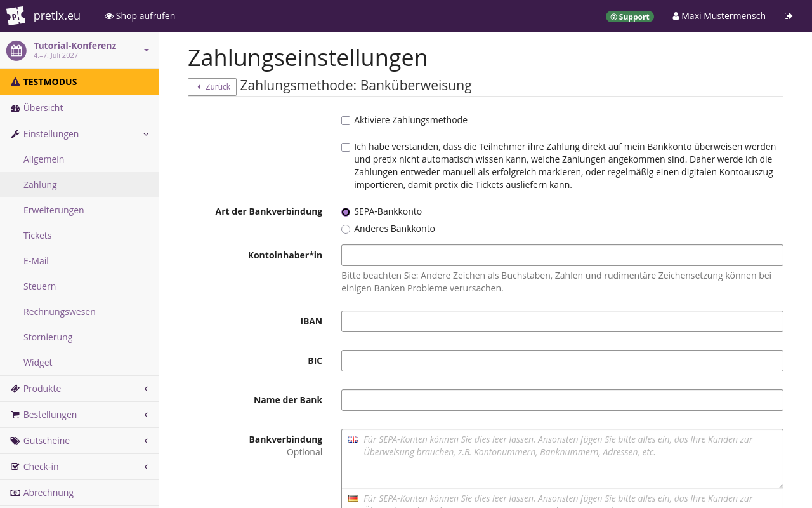Go to the Steuern settings page
Image resolution: width=812 pixels, height=508 pixels.
[x=79, y=286]
